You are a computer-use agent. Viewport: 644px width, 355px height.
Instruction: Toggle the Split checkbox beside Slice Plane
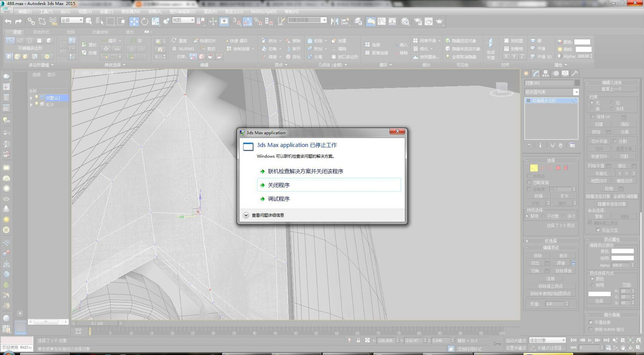coord(615,141)
